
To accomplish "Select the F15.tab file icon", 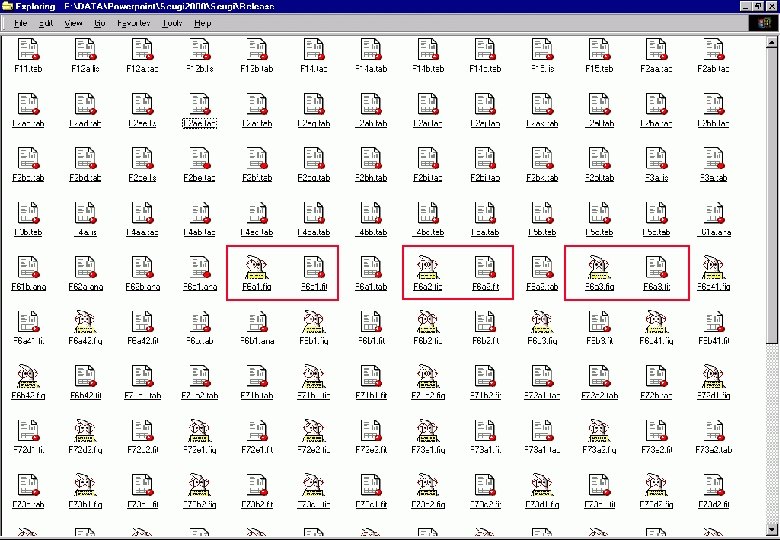I will (x=599, y=50).
